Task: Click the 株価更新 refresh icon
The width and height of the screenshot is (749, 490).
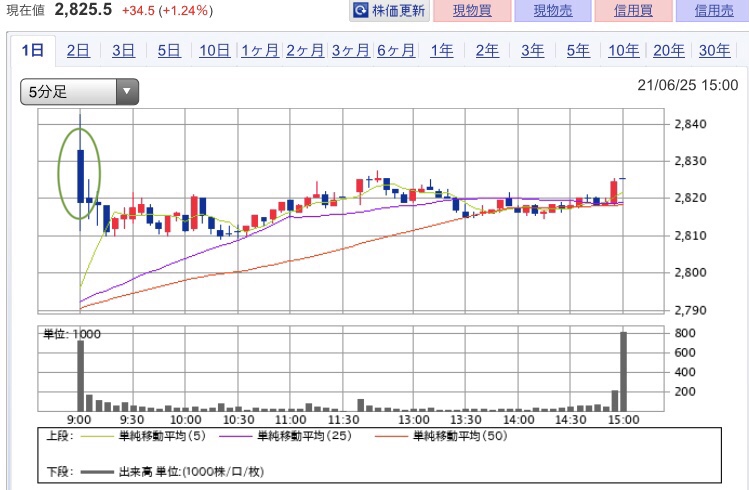Action: [x=361, y=10]
